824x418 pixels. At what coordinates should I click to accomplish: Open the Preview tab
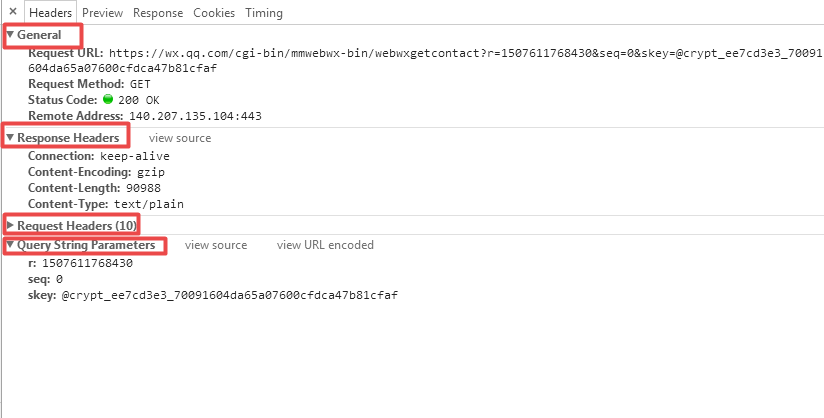coord(102,13)
